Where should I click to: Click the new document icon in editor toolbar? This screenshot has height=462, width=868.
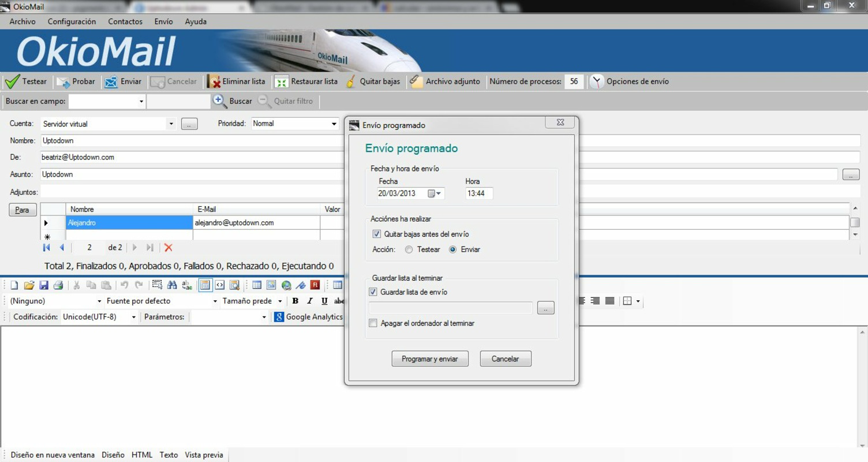(x=14, y=285)
